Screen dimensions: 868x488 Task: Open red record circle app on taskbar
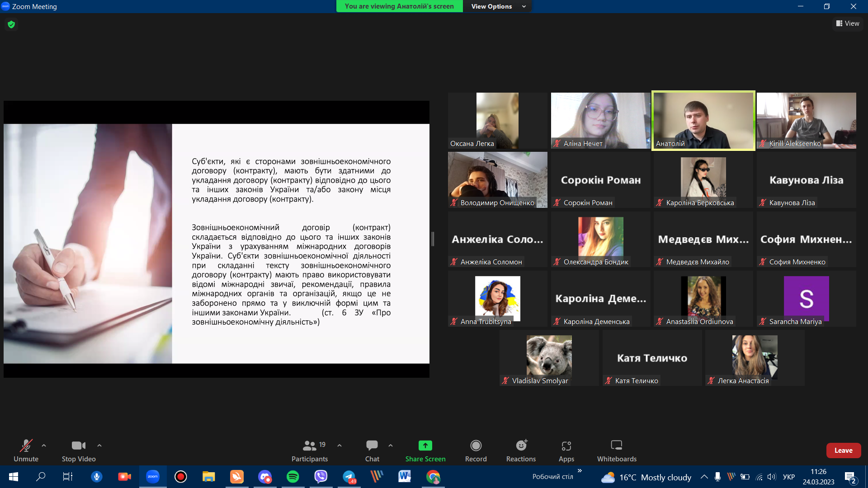[181, 477]
